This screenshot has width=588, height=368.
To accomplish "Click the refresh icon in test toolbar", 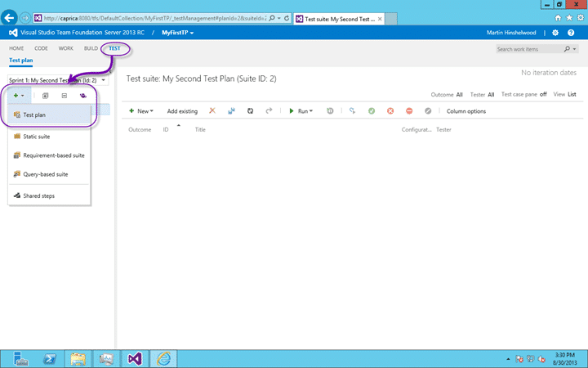I will tap(250, 110).
